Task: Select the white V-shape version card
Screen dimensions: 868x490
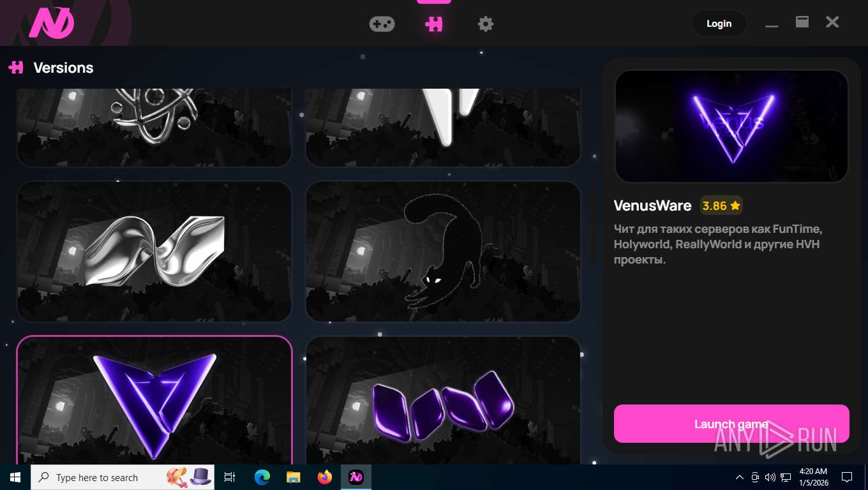Action: (444, 128)
